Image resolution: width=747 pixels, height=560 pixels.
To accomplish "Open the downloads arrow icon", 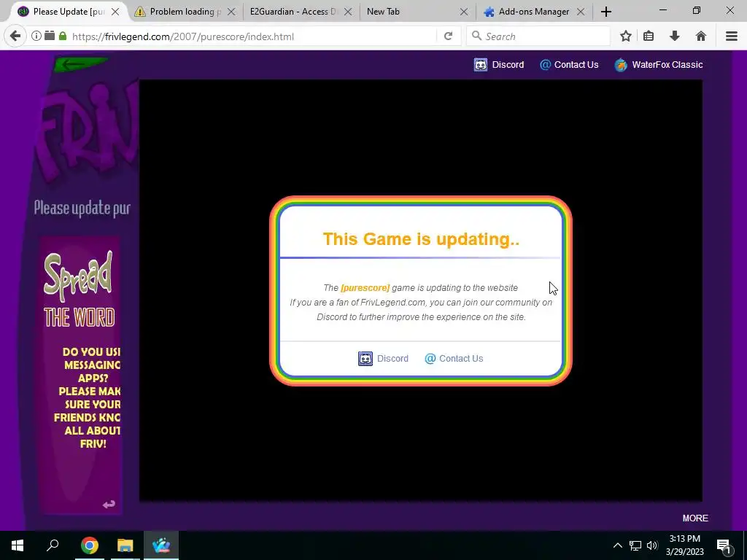I will 675,36.
